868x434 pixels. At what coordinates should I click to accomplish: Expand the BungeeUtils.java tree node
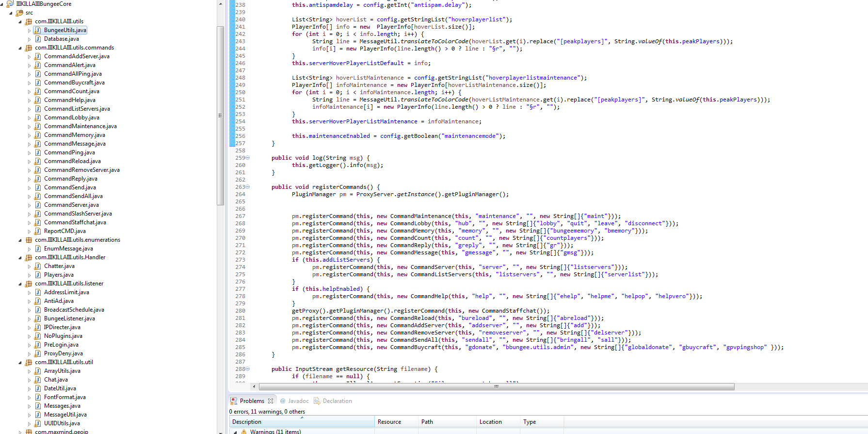coord(29,31)
